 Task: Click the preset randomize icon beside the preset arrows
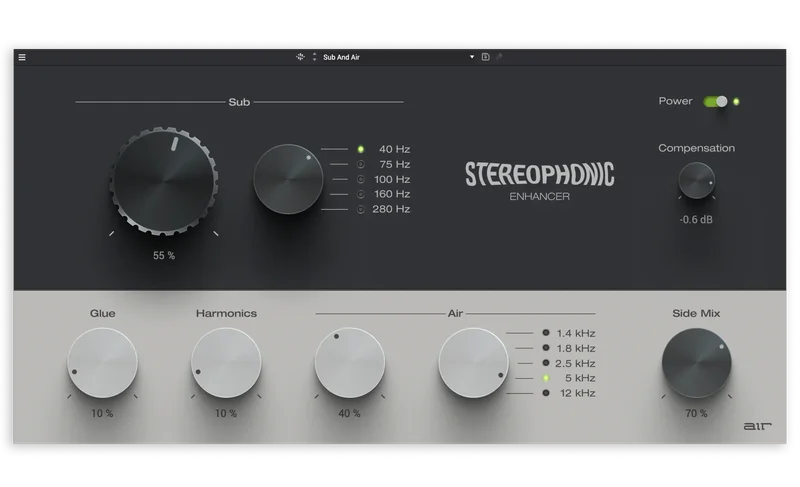point(301,57)
